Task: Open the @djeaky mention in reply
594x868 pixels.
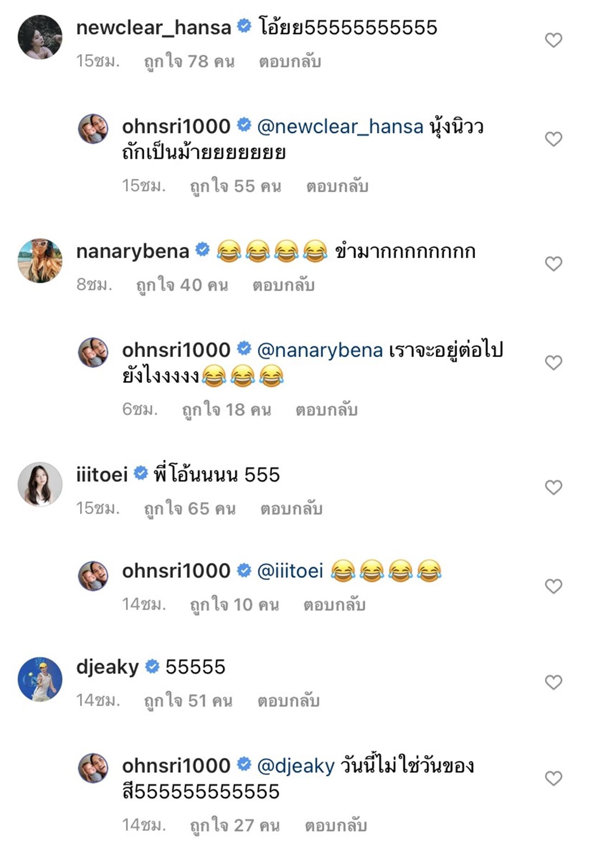Action: (x=296, y=766)
